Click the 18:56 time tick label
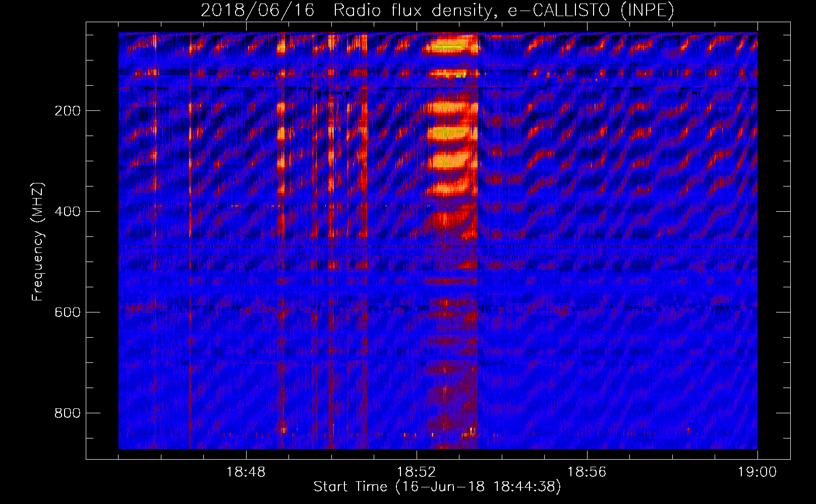The image size is (816, 504). (587, 472)
